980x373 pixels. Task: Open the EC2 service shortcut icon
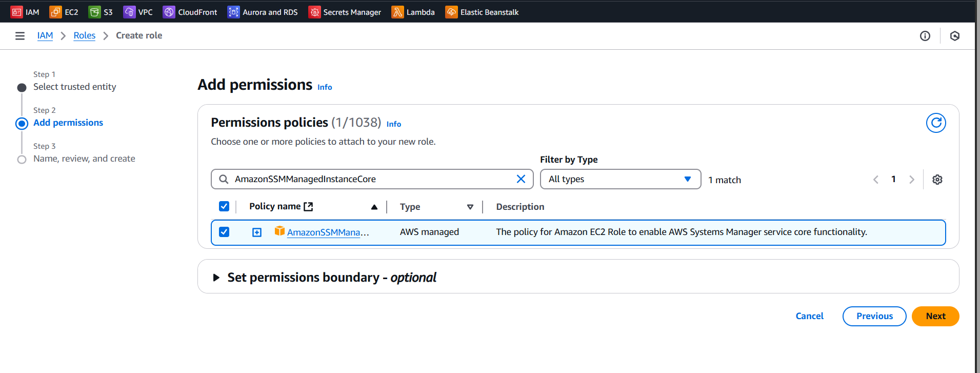click(55, 12)
